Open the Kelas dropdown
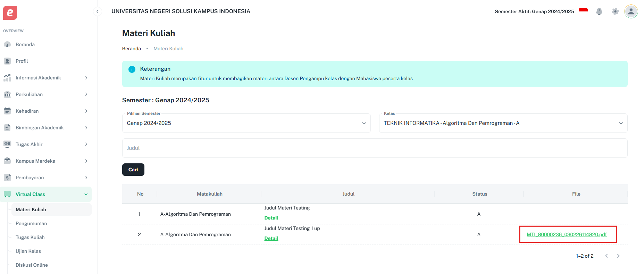The width and height of the screenshot is (644, 274). [x=503, y=123]
